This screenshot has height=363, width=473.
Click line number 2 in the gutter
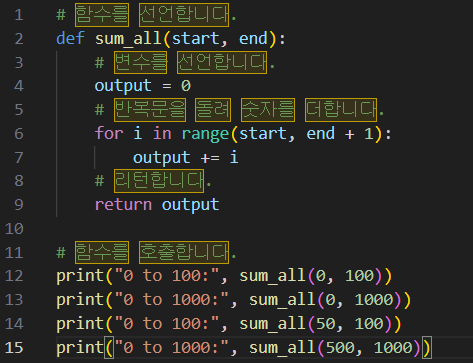click(x=19, y=39)
